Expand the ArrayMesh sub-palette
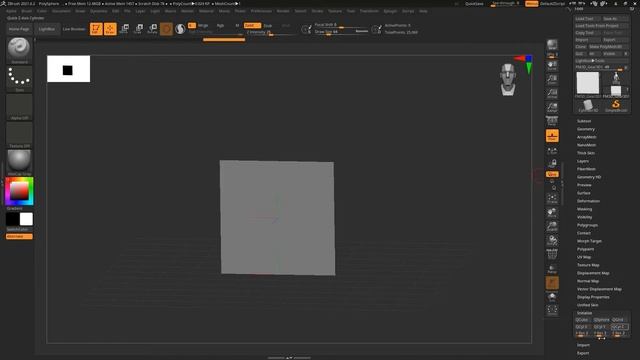 (587, 137)
